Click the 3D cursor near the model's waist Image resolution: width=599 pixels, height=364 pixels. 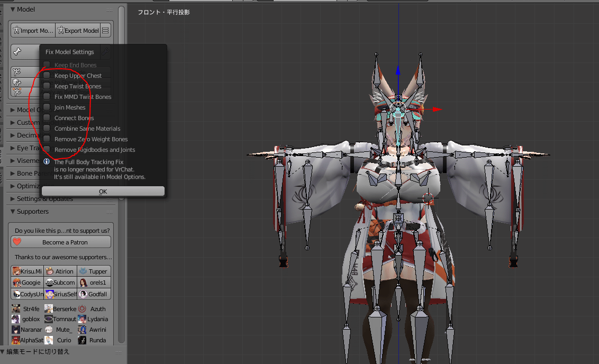(428, 198)
